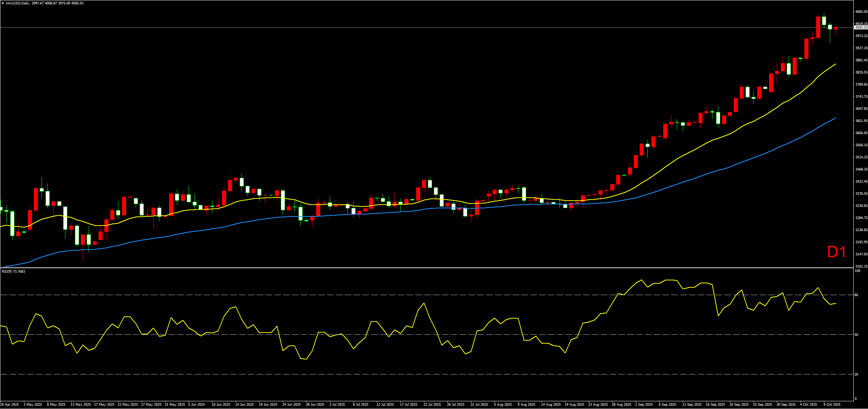Select the latest red candle on chart
The image size is (868, 409).
tap(836, 28)
